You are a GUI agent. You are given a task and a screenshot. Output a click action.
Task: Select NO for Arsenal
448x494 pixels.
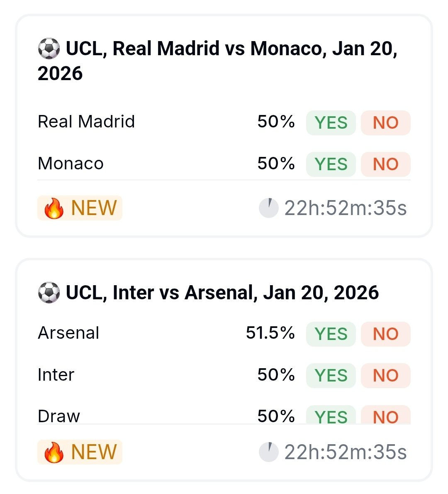[x=385, y=334]
